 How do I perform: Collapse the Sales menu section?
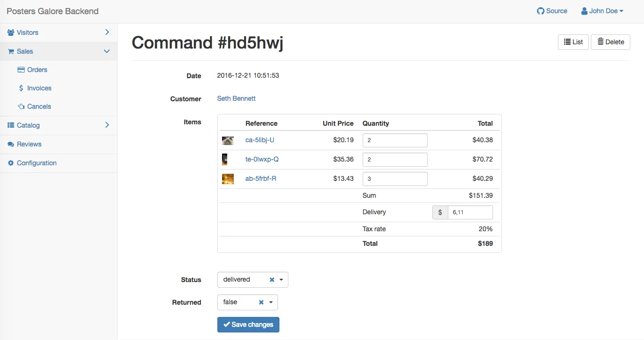(107, 51)
